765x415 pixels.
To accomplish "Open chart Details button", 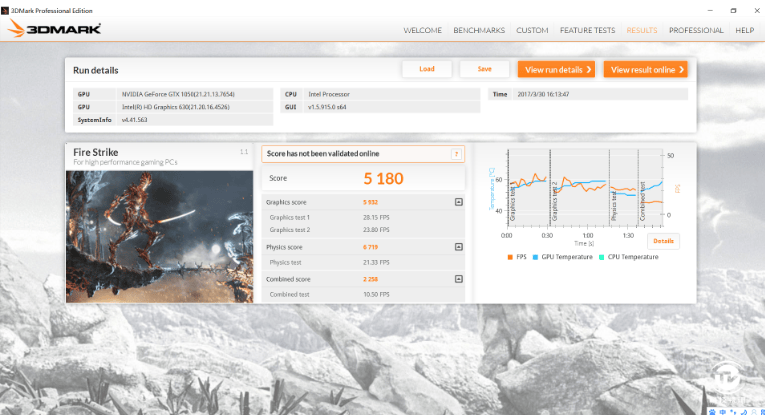I will [663, 241].
